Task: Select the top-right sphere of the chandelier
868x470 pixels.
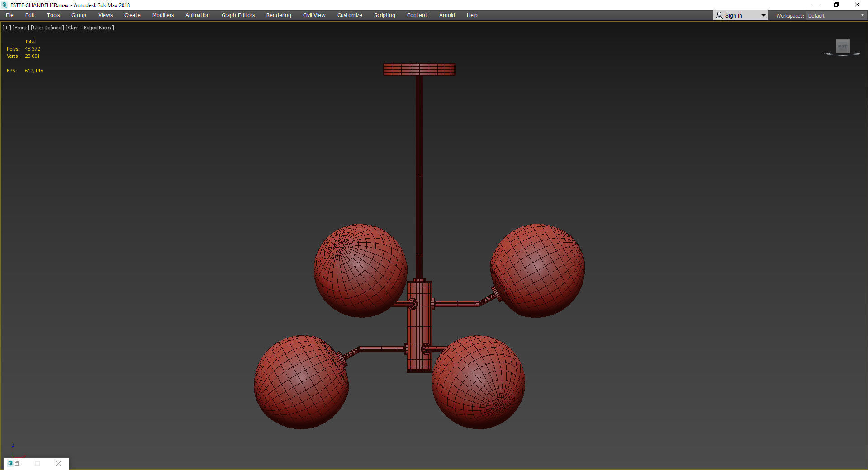Action: pyautogui.click(x=538, y=271)
